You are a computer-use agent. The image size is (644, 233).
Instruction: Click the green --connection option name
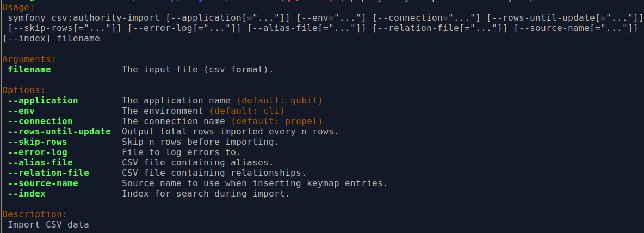pos(40,121)
